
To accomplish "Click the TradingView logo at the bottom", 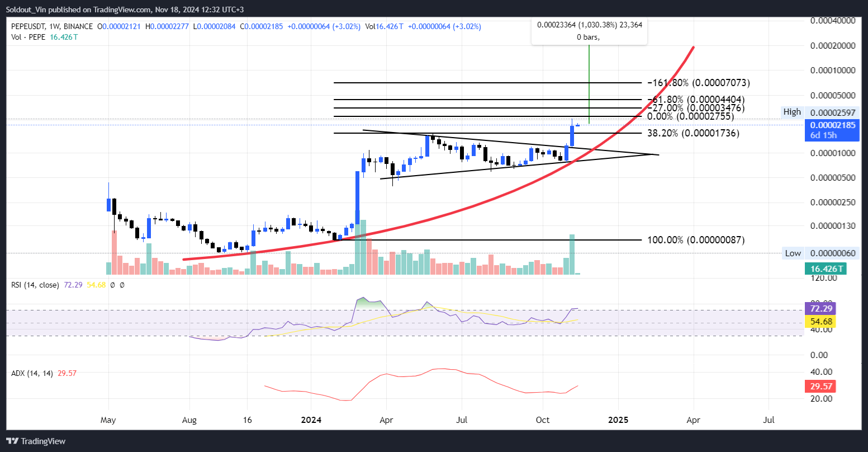I will [x=36, y=441].
